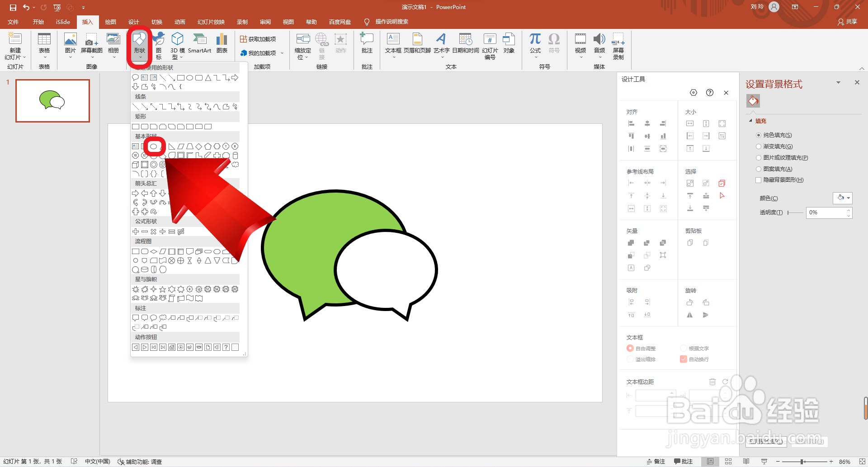Viewport: 868px width, 467px height.
Task: Close the 设置背景格式 pane
Action: click(857, 82)
